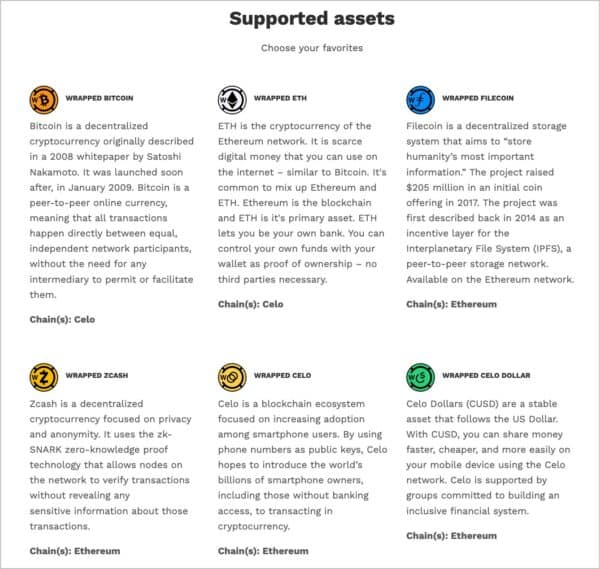The image size is (600, 569).
Task: Open the WRAPPED ETH title label
Action: point(281,99)
